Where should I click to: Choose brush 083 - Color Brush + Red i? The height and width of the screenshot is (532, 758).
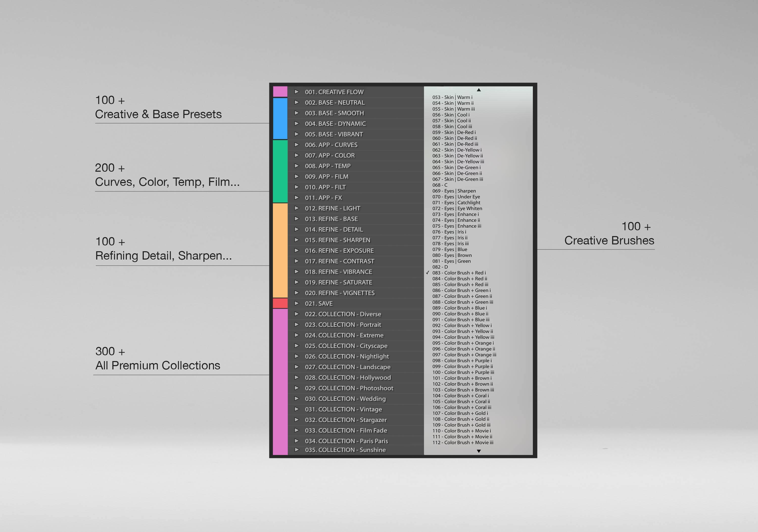pos(459,273)
